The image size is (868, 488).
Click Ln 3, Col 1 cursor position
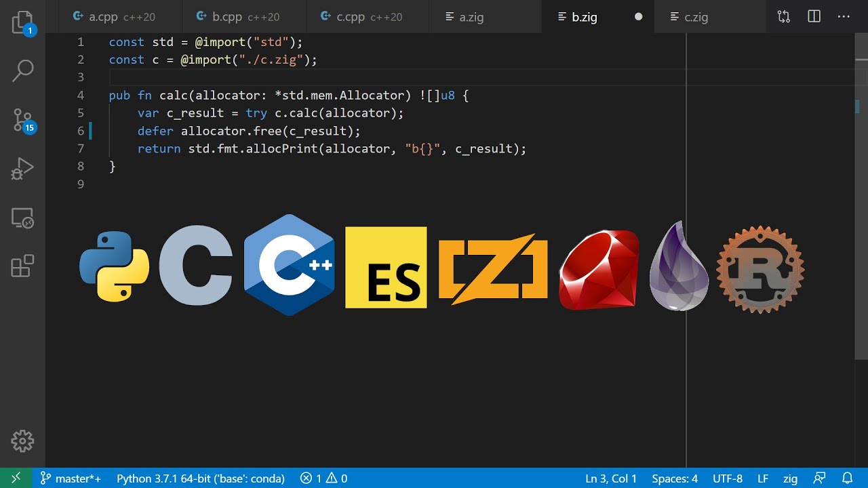pyautogui.click(x=611, y=479)
